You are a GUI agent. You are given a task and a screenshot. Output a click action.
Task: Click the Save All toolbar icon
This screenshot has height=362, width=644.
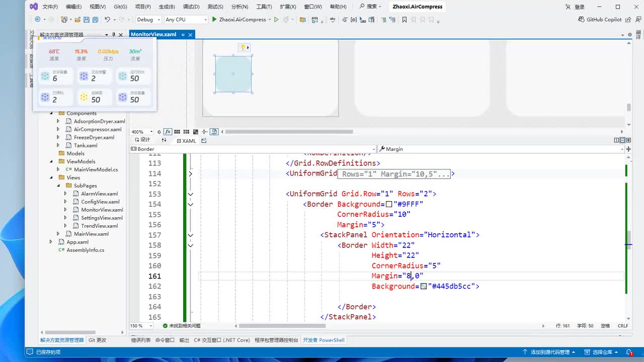coord(95,20)
